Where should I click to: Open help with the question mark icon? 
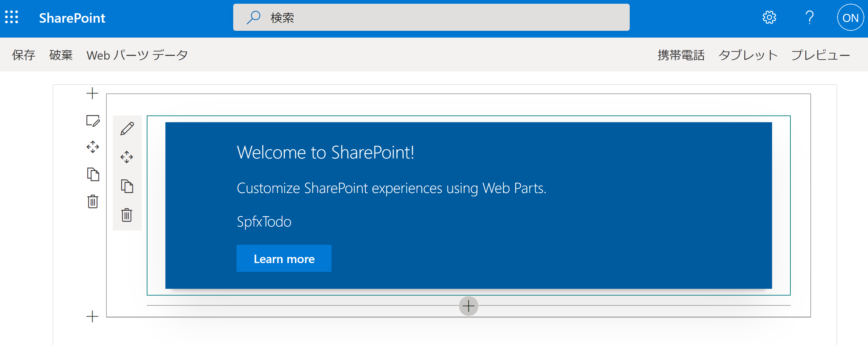point(810,17)
